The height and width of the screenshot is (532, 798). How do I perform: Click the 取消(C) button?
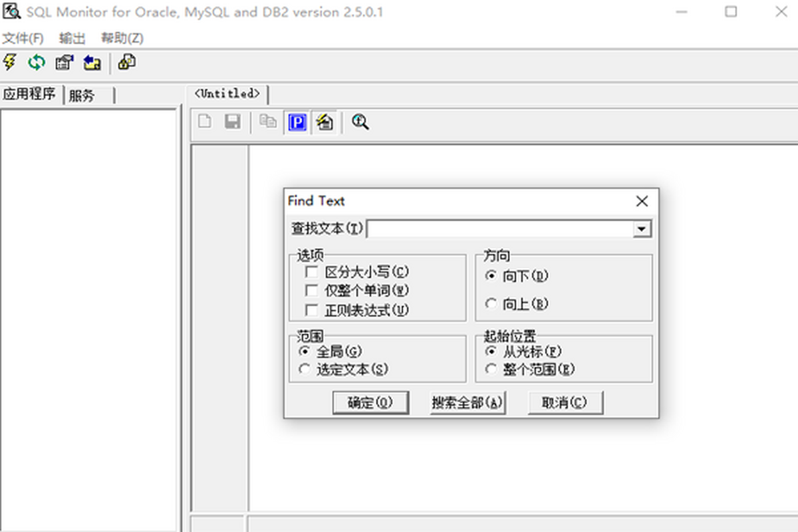pyautogui.click(x=565, y=403)
